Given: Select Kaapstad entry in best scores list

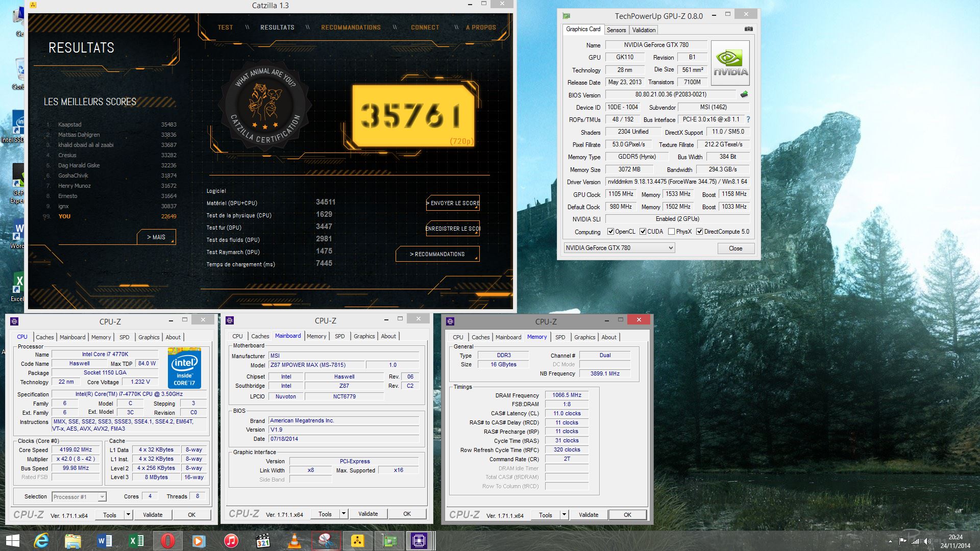Looking at the screenshot, I should [x=110, y=124].
